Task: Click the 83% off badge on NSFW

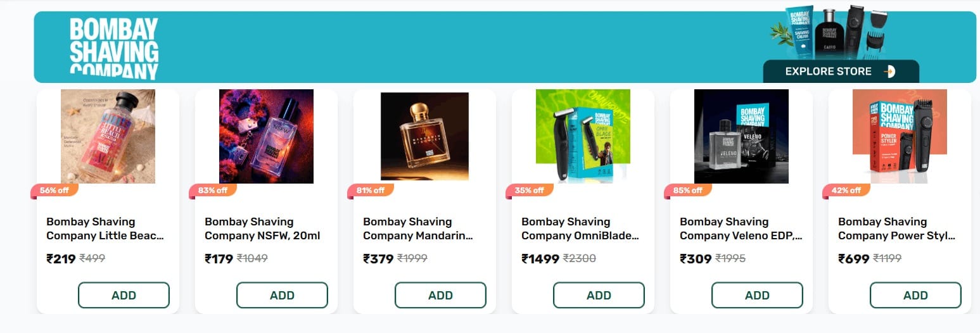Action: (212, 191)
